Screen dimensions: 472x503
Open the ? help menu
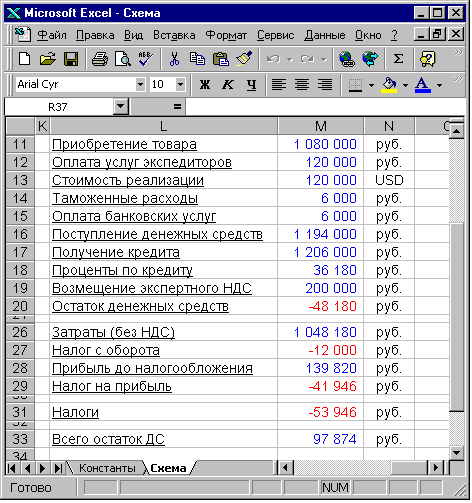394,35
